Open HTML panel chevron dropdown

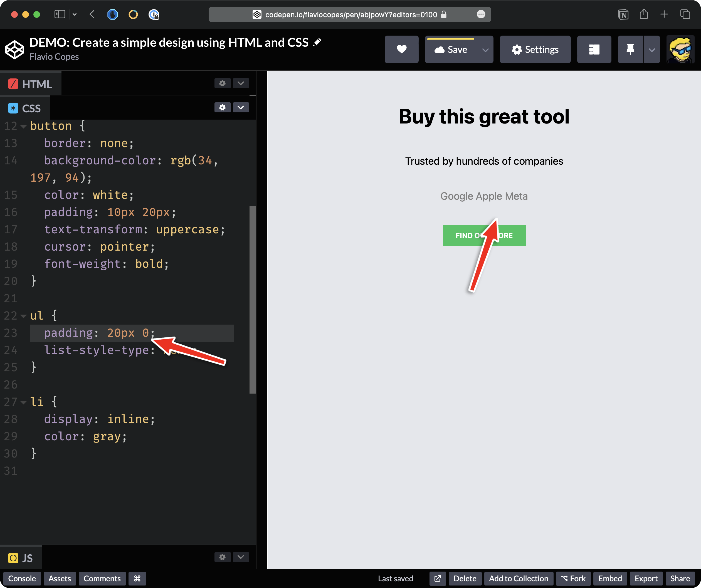pyautogui.click(x=241, y=83)
